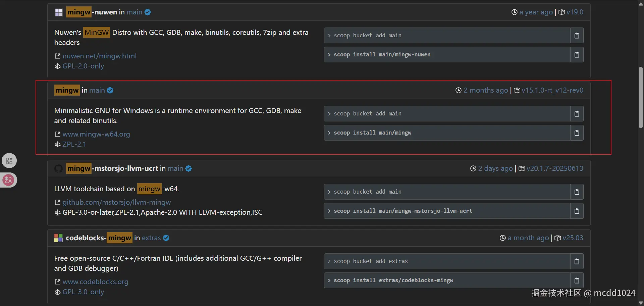
Task: Click the 'scoop install main/mingw' command field
Action: click(x=447, y=133)
